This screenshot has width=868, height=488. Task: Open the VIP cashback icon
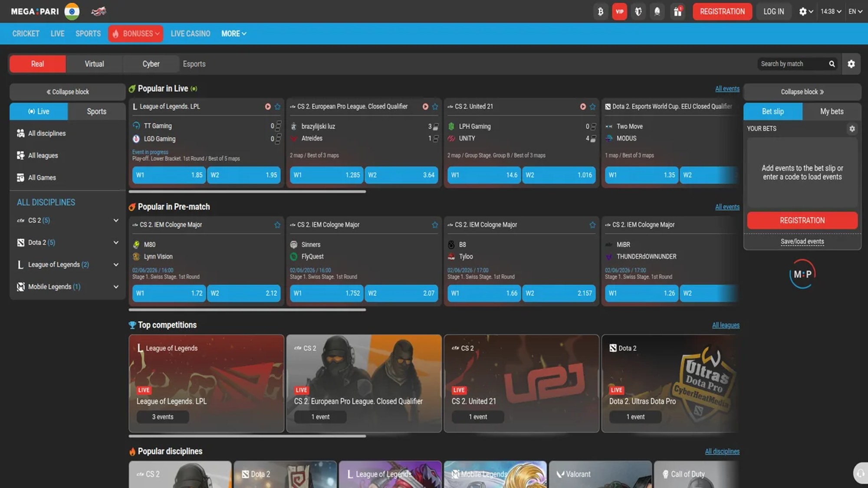point(619,12)
